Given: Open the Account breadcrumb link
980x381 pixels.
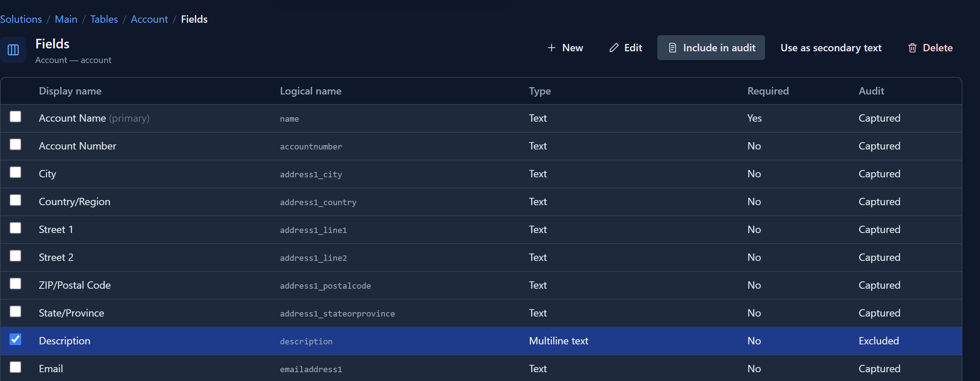Looking at the screenshot, I should [149, 19].
